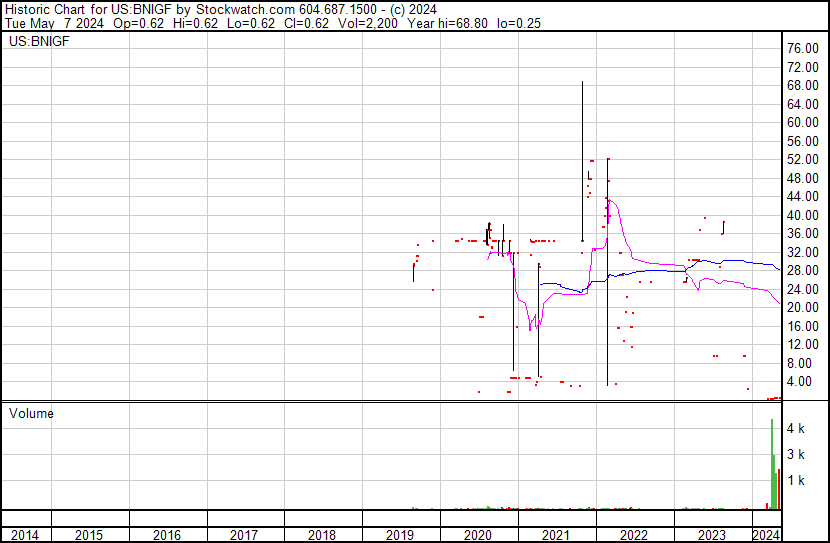The image size is (830, 543).
Task: Select the 2022 year on timeline
Action: coord(635,535)
